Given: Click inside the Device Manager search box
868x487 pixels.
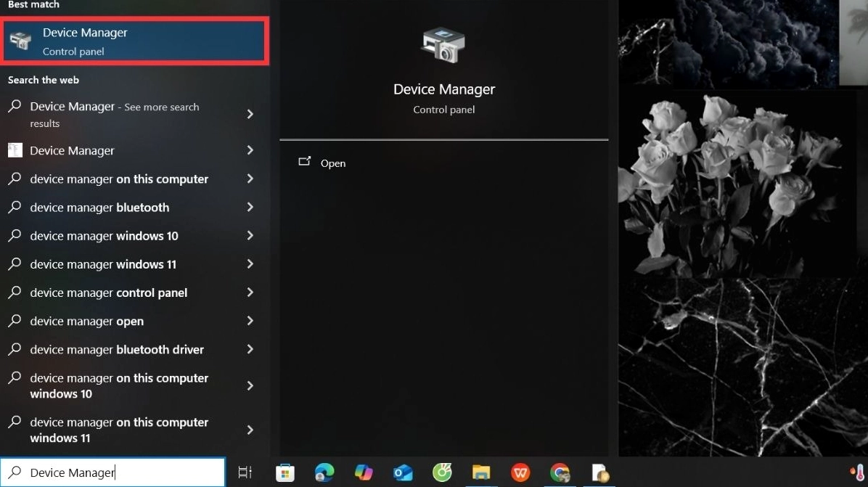Looking at the screenshot, I should pyautogui.click(x=112, y=472).
